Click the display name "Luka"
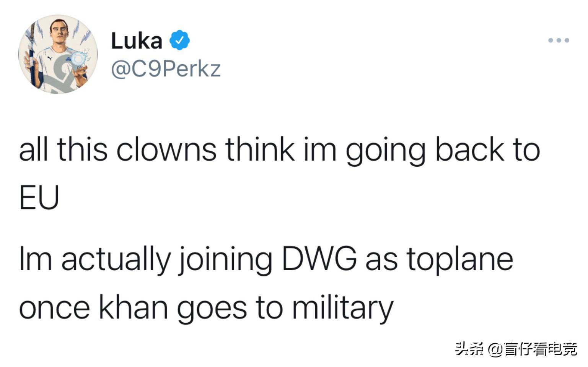This screenshot has width=588, height=367. (x=137, y=41)
